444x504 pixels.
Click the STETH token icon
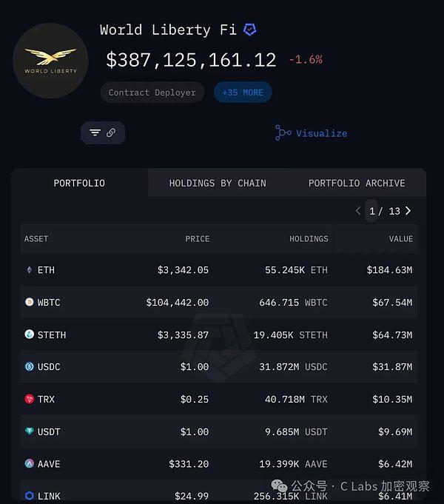click(x=30, y=335)
